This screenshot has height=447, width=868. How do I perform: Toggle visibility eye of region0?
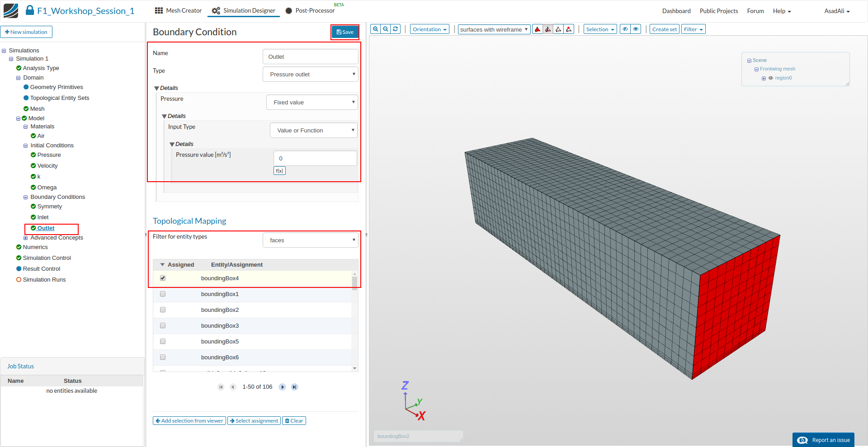pyautogui.click(x=771, y=78)
